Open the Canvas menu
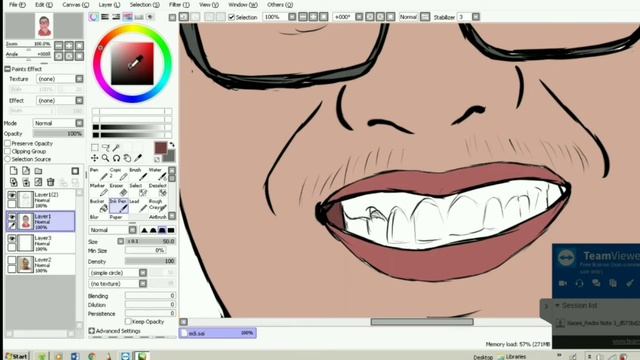This screenshot has height=360, width=640. click(76, 4)
